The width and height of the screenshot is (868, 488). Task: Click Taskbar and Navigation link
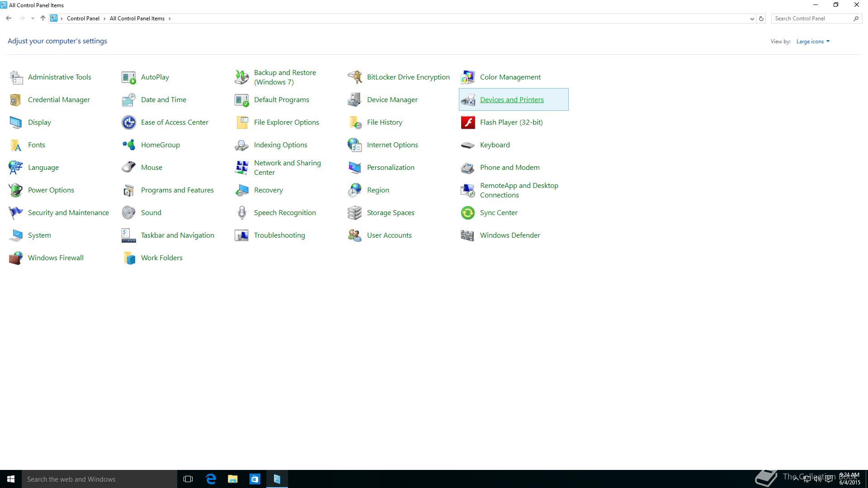(x=178, y=235)
